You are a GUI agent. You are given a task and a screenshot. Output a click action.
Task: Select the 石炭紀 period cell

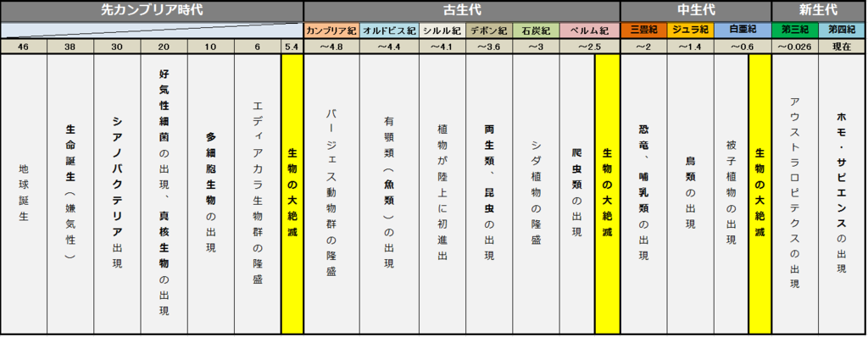click(536, 30)
